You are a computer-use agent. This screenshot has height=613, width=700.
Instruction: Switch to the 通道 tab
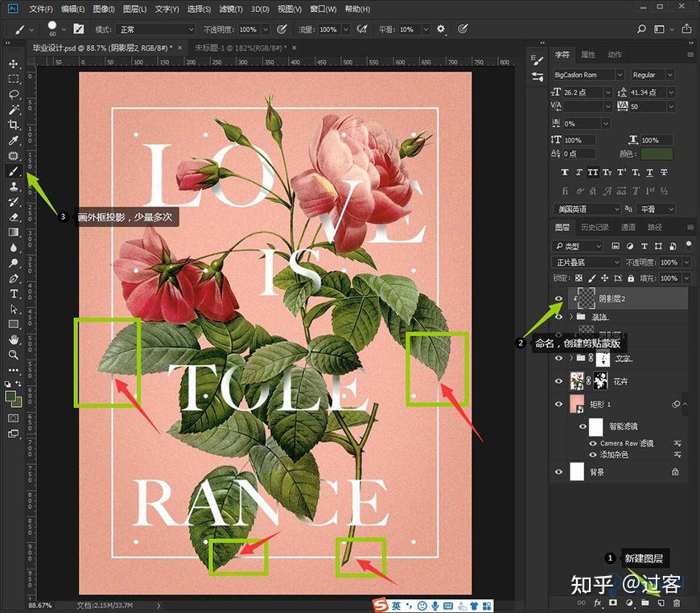coord(628,227)
